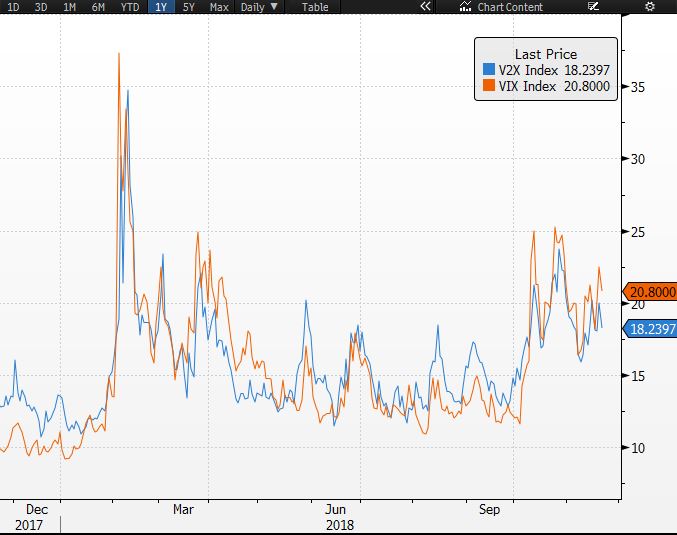Click the 2017 year label

pyautogui.click(x=29, y=525)
